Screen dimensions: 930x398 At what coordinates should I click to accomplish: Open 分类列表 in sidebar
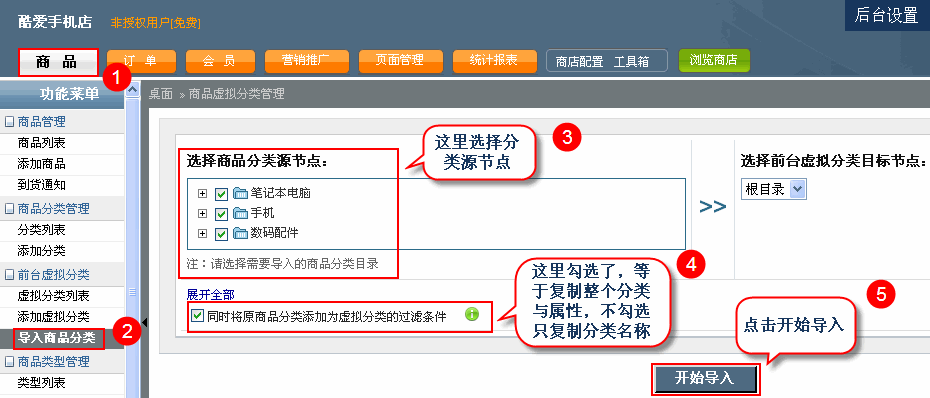pyautogui.click(x=42, y=230)
